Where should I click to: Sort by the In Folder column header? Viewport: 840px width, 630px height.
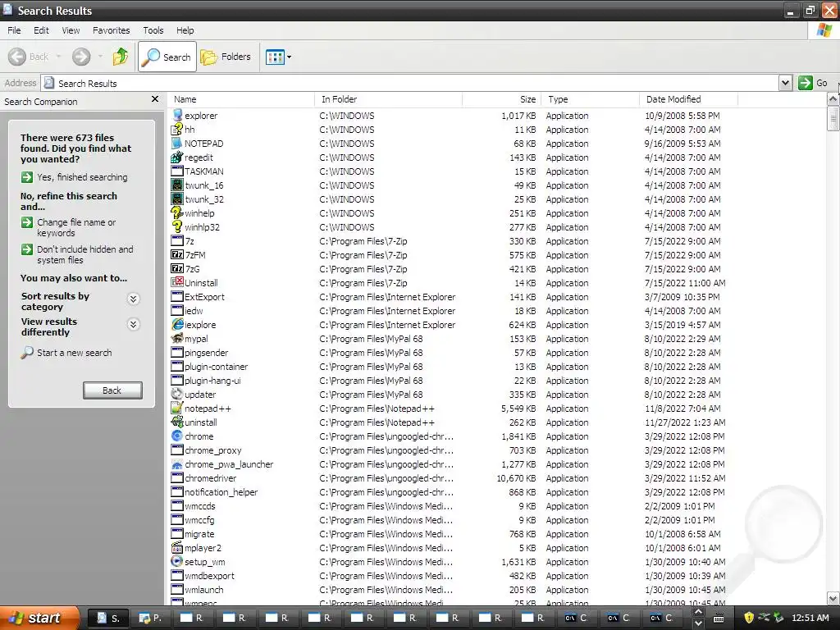coord(388,99)
